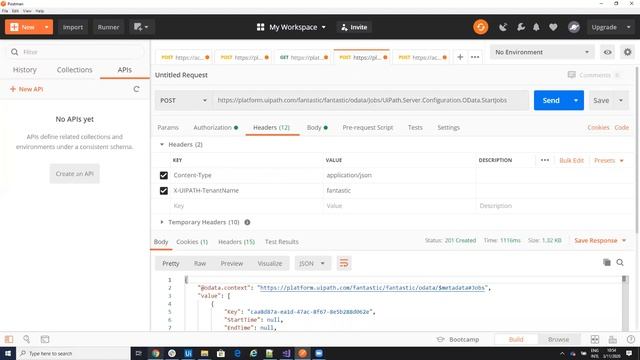Open the Send button dropdown arrow
Image resolution: width=640 pixels, height=360 pixels.
pos(576,100)
